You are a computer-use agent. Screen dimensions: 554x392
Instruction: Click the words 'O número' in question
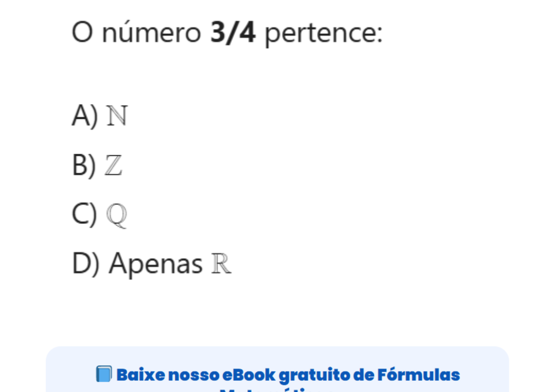click(x=136, y=33)
